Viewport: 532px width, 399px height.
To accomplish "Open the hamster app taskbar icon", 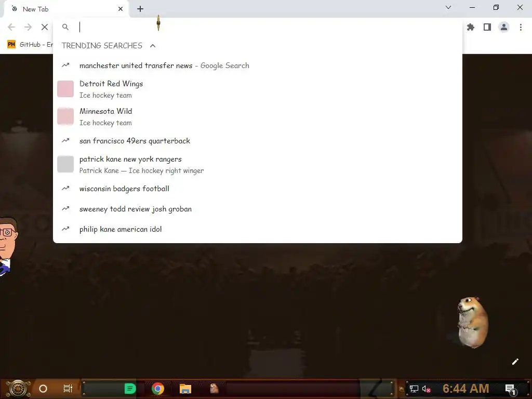I will [x=214, y=389].
